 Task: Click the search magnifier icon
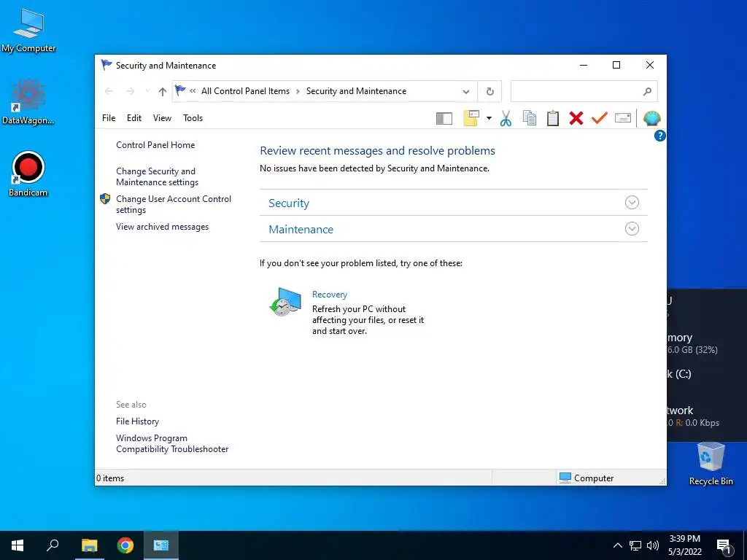(x=647, y=91)
